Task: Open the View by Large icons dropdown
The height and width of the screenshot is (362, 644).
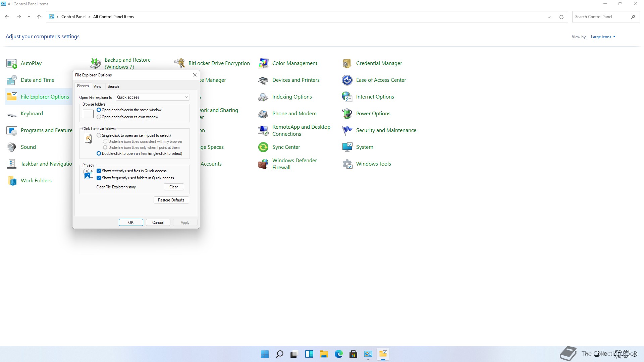Action: pos(603,37)
